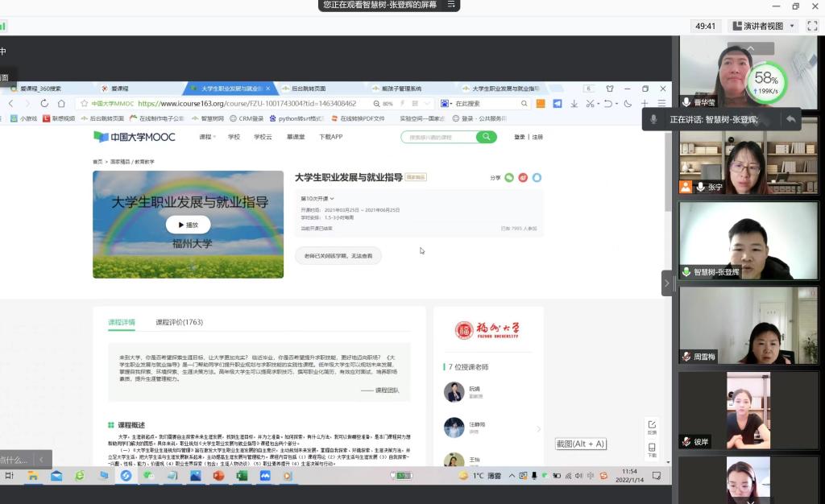Share course via QQ icon
Image resolution: width=825 pixels, height=504 pixels.
click(537, 178)
